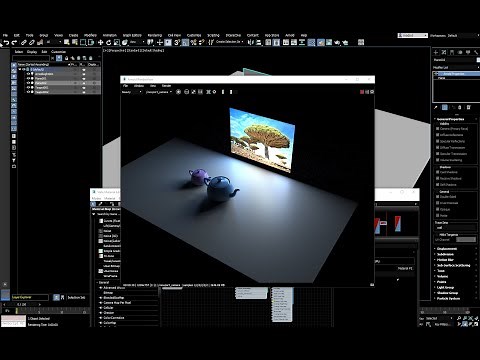This screenshot has height=360, width=480.
Task: Open the Select by Name dialog icon
Action: click(x=75, y=42)
